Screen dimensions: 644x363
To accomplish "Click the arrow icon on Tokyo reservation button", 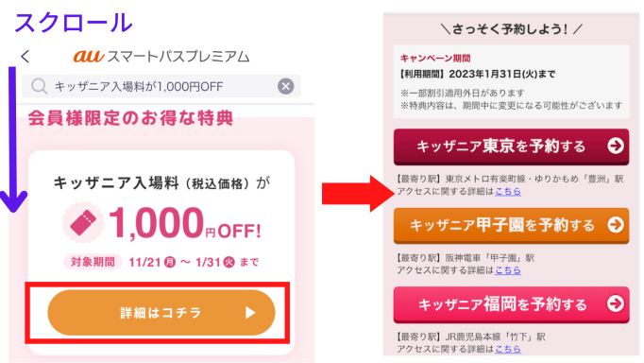I will (x=616, y=146).
